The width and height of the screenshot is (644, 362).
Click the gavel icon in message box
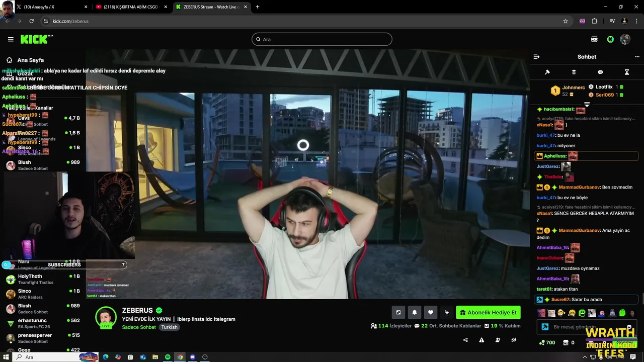[545, 327]
